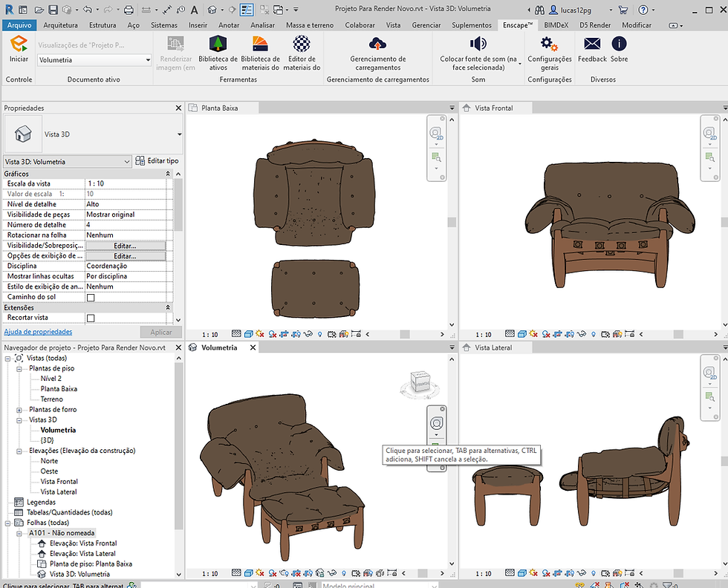The width and height of the screenshot is (728, 588).
Task: Open Gerenciamento de carregamentos cloud icon
Action: coord(377,44)
